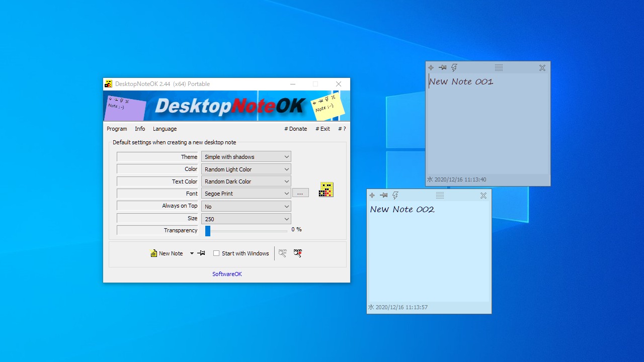Close the DesktopNoteOK window
This screenshot has height=362, width=644.
[x=339, y=84]
